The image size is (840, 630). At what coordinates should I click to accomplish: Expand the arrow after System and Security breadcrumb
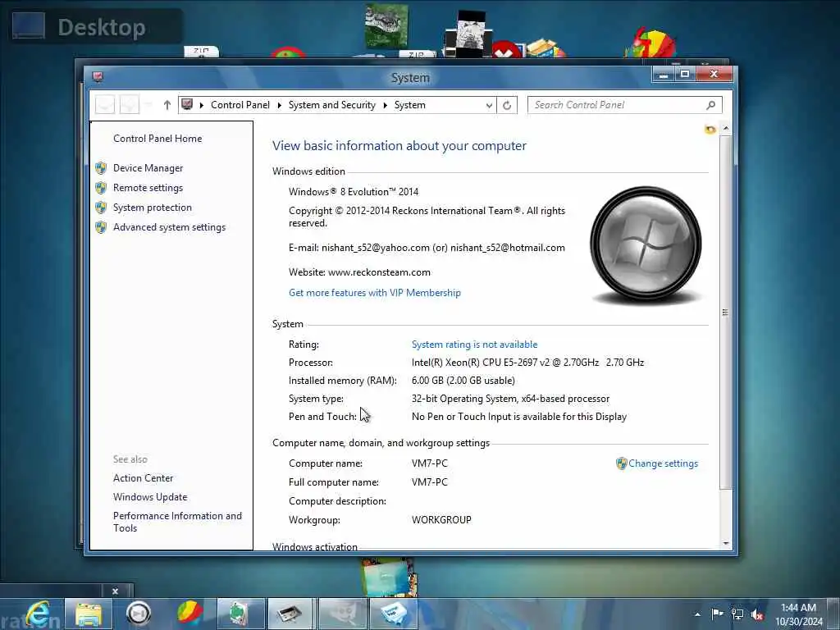pos(386,105)
